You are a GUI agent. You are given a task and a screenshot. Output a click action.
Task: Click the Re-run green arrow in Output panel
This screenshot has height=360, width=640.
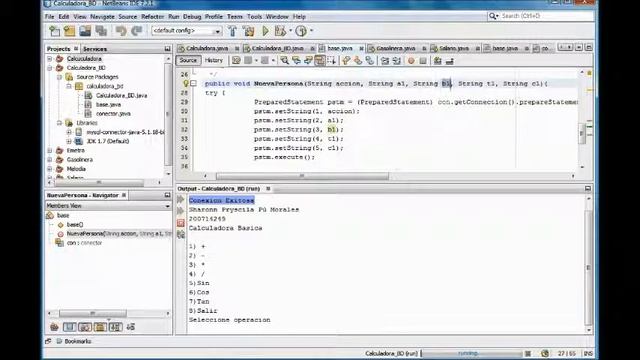click(x=181, y=200)
